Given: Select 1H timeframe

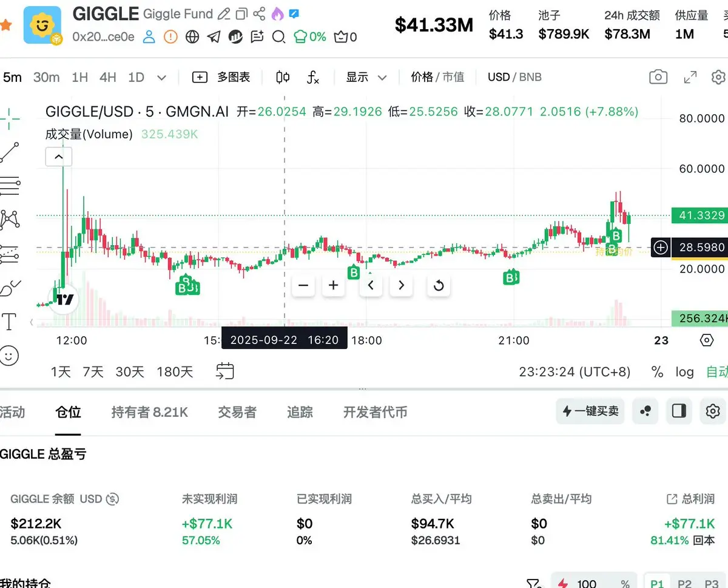Looking at the screenshot, I should tap(79, 77).
